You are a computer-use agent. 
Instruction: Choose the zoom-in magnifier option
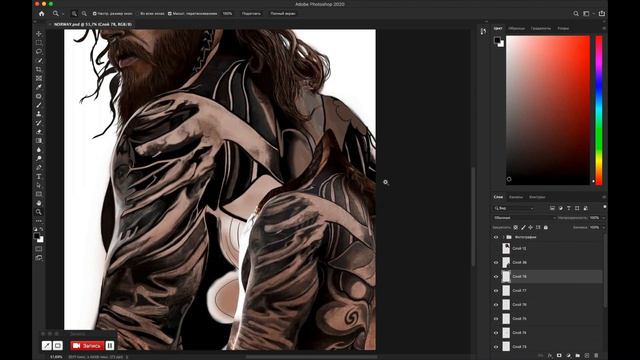(x=74, y=13)
